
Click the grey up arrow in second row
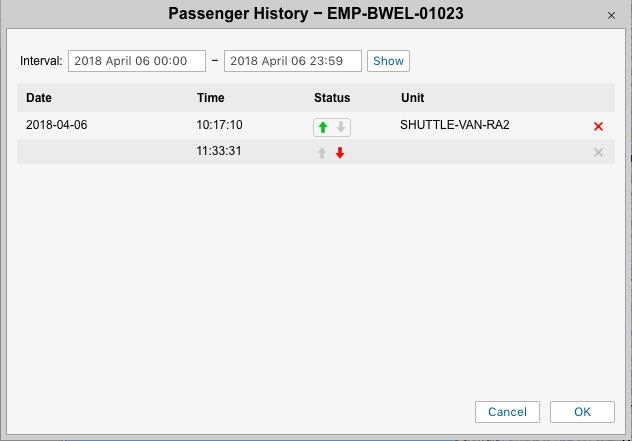pyautogui.click(x=322, y=153)
